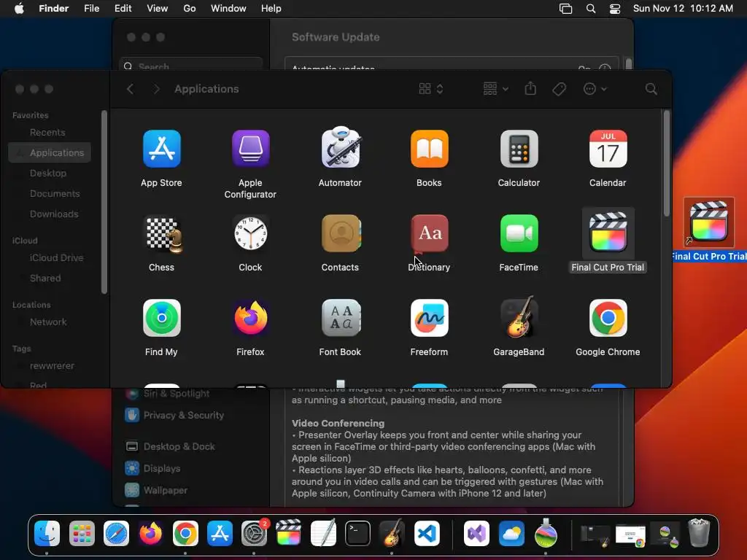
Task: Open Network in Finder sidebar
Action: pyautogui.click(x=50, y=322)
